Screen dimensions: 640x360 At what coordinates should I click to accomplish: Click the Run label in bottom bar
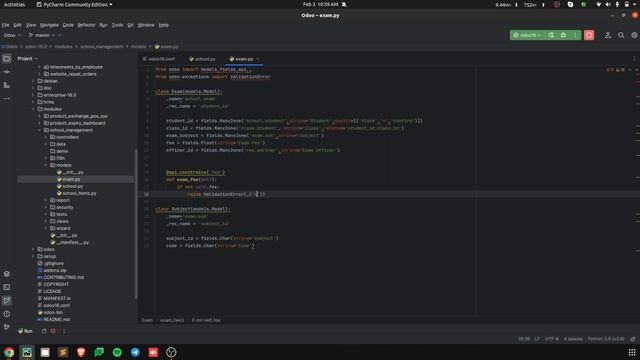[25, 331]
